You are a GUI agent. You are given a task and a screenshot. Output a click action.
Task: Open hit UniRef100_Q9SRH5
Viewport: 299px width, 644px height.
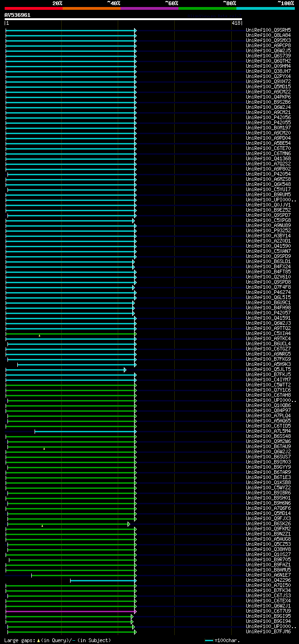pyautogui.click(x=268, y=30)
